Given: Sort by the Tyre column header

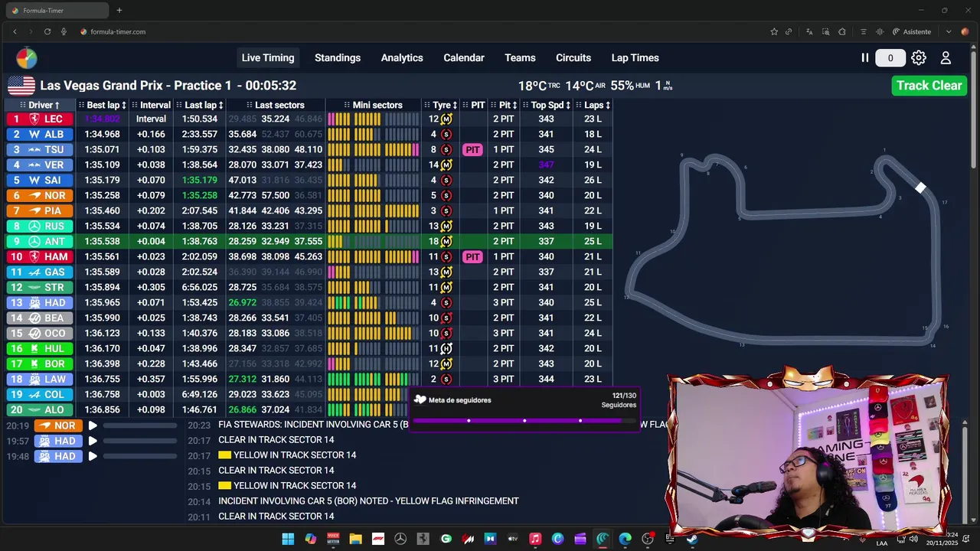Looking at the screenshot, I should (x=441, y=105).
